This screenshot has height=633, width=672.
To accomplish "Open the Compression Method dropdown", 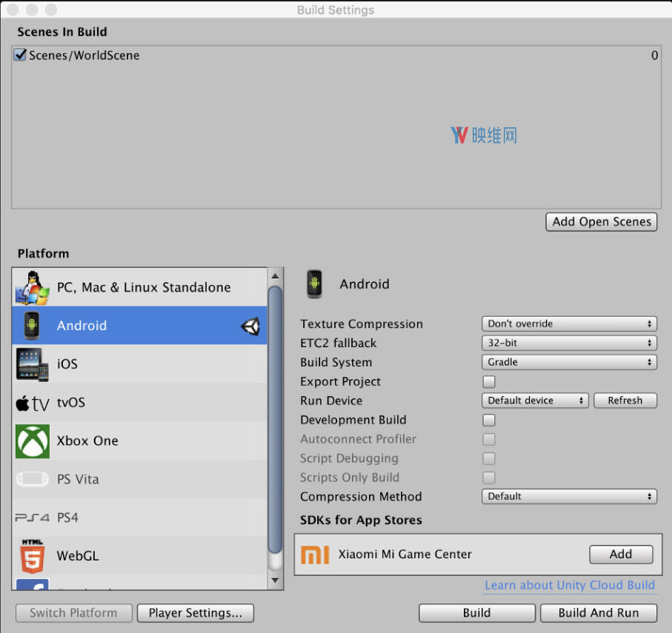I will click(569, 497).
